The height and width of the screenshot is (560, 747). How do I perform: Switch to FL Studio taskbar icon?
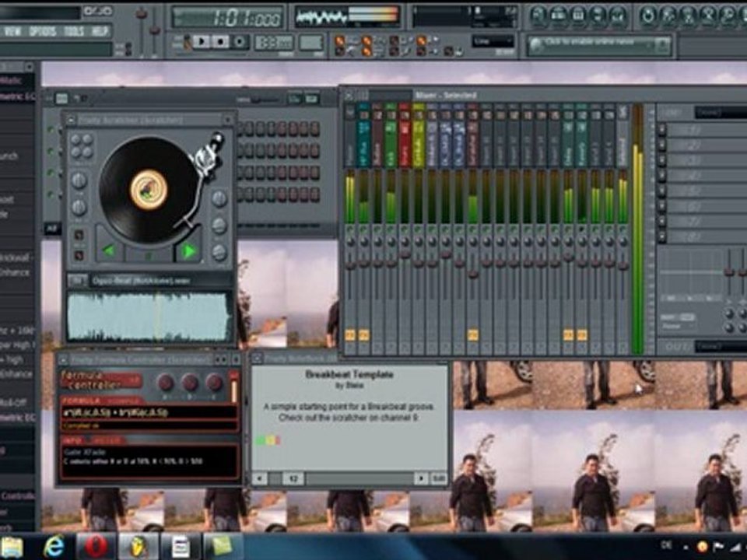138,546
